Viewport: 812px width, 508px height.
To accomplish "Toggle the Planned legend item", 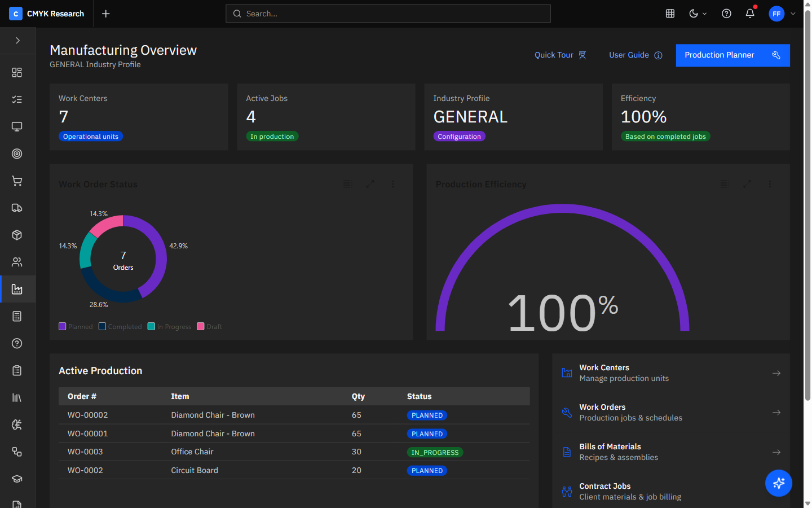I will point(76,327).
